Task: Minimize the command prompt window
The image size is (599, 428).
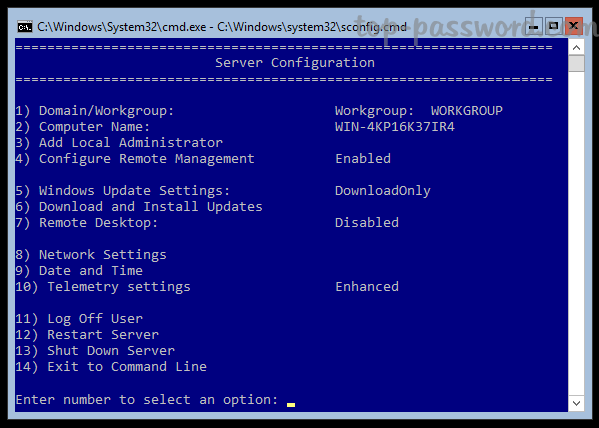Action: 534,26
